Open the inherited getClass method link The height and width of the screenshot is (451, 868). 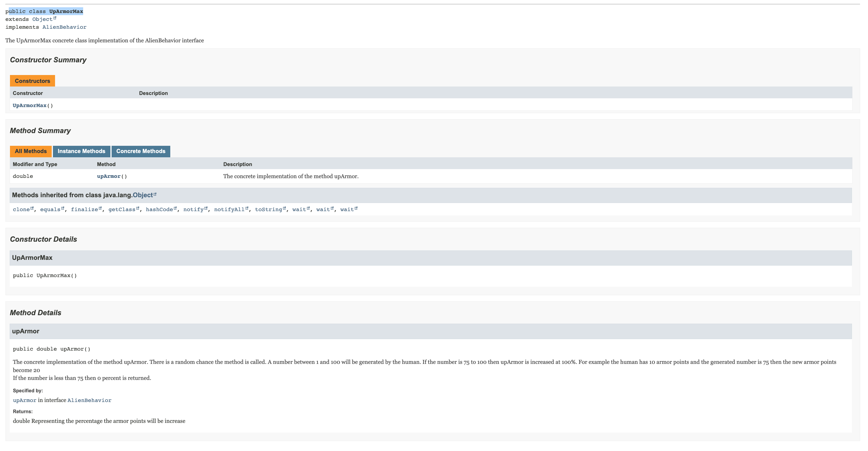(x=122, y=209)
